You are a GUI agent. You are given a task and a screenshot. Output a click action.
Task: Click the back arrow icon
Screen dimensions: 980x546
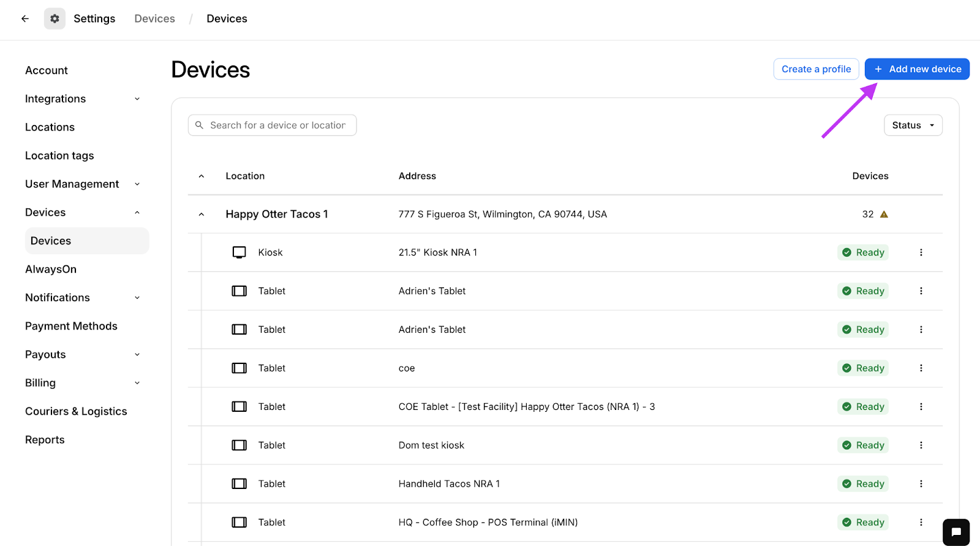25,18
